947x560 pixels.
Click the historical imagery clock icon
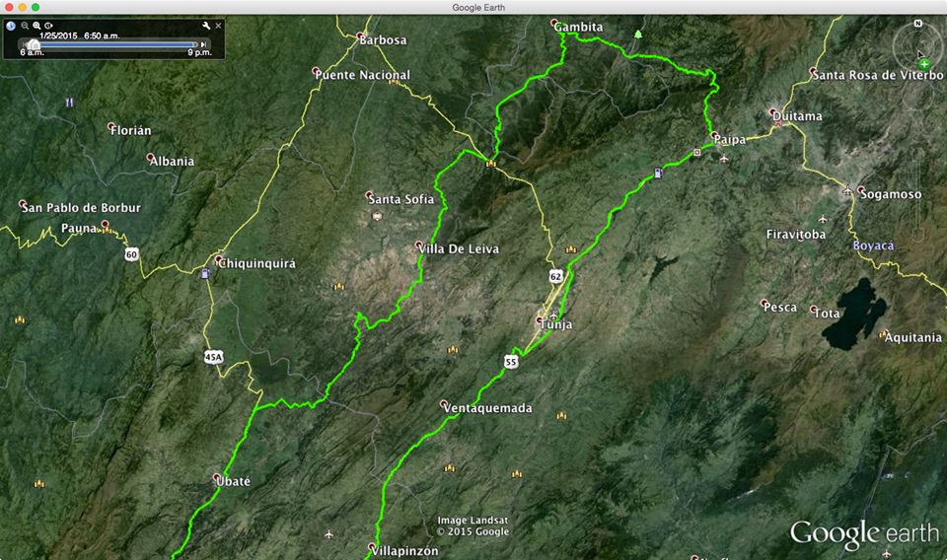(x=11, y=26)
